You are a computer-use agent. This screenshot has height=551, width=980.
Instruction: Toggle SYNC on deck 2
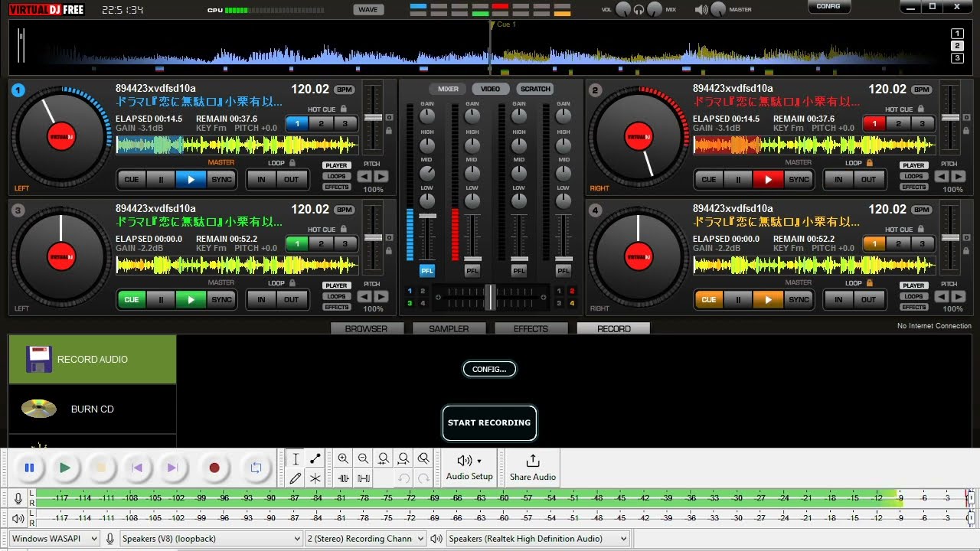pyautogui.click(x=799, y=180)
